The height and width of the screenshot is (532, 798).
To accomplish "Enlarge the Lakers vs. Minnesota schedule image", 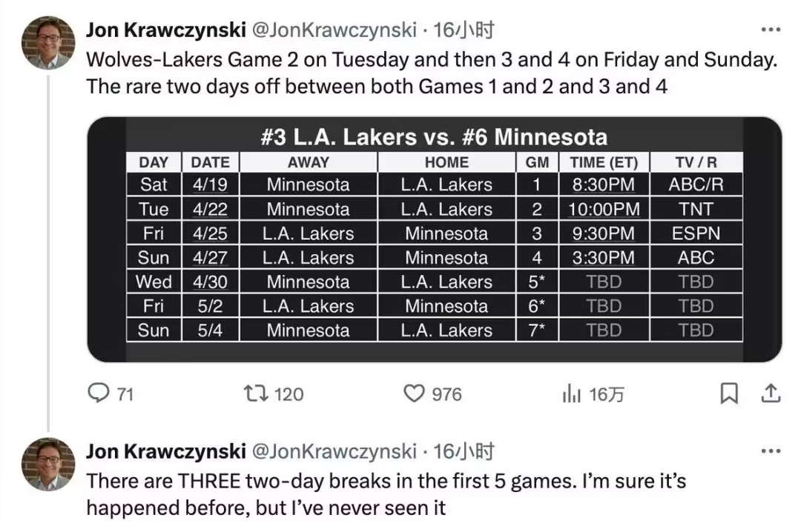I will (434, 239).
